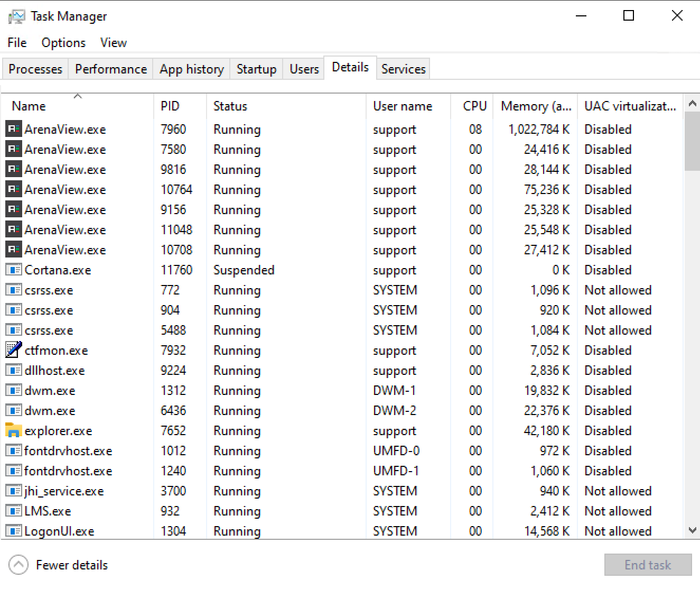This screenshot has height=589, width=700.
Task: Click the jhi_service.exe process icon
Action: click(x=13, y=491)
